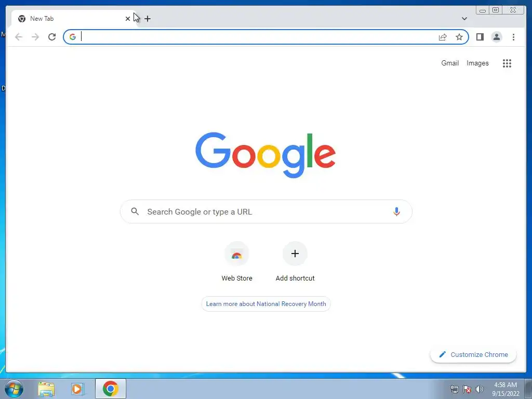Open Action Center flag icon

(467, 389)
